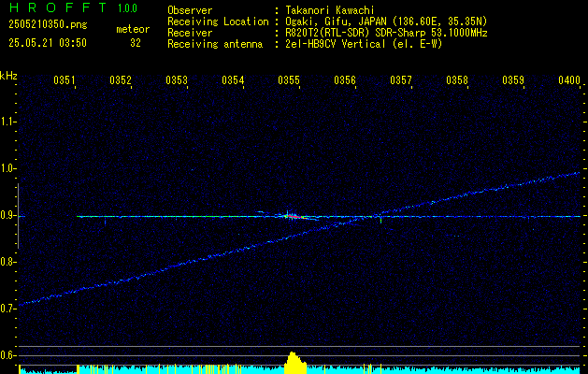Click the 0352 time axis label
588x374 pixels.
[121, 79]
